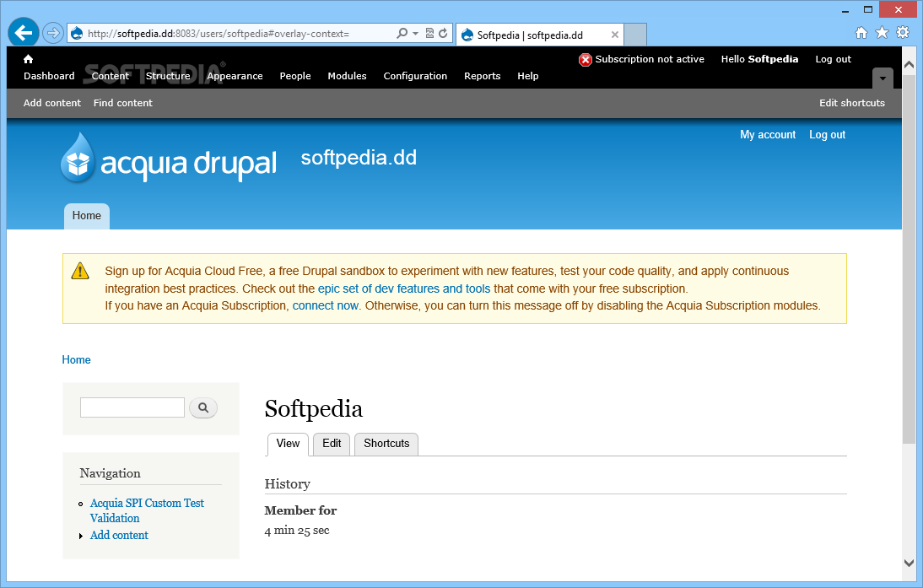Click the Drupal toolbar home icon
The image size is (923, 588).
pos(28,59)
